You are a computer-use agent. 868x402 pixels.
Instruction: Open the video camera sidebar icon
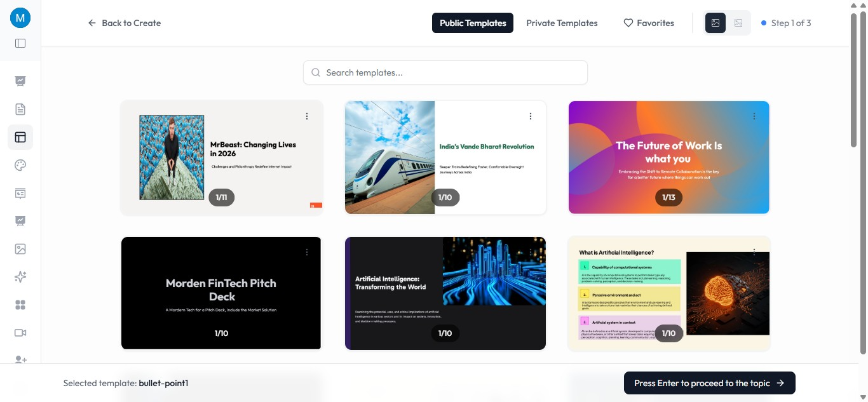pos(20,333)
